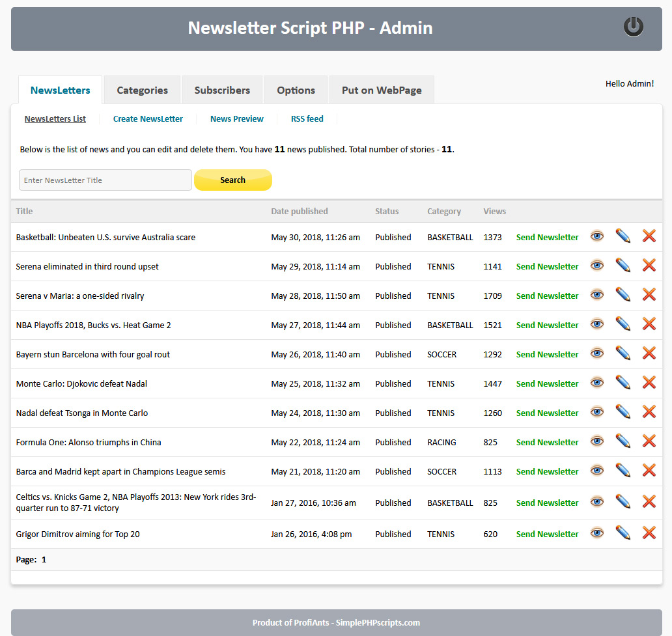Switch to the Subscribers tab
This screenshot has width=672, height=636.
click(x=222, y=90)
